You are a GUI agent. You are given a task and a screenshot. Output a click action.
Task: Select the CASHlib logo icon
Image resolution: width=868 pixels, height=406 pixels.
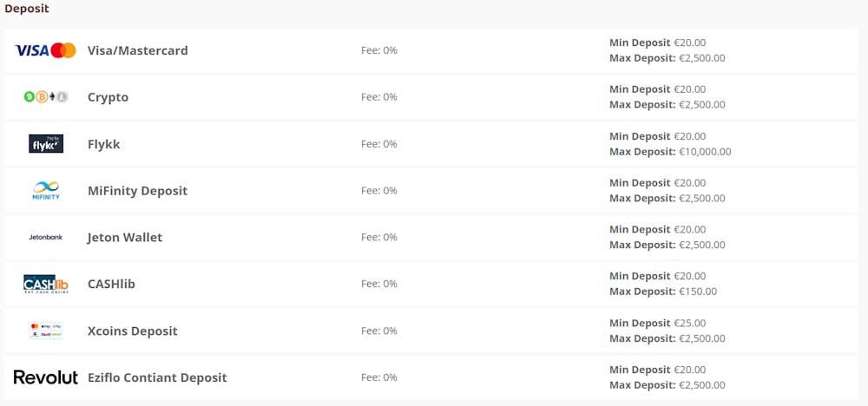click(46, 284)
